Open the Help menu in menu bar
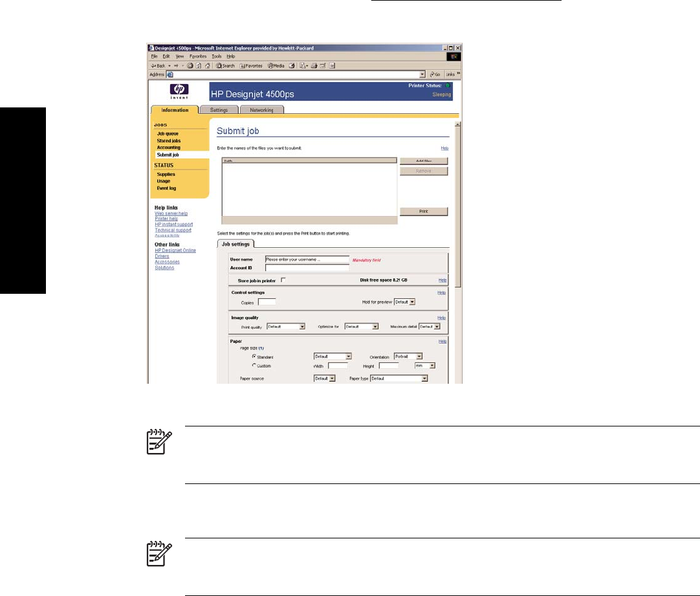The height and width of the screenshot is (596, 700). 231,56
